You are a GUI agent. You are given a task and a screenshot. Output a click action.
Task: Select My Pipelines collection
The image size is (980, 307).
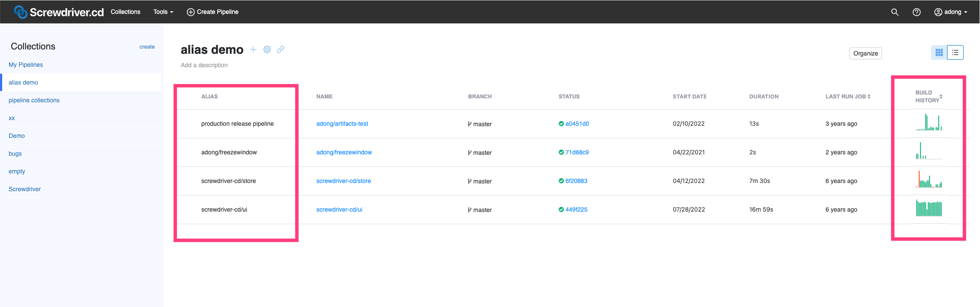(x=26, y=65)
